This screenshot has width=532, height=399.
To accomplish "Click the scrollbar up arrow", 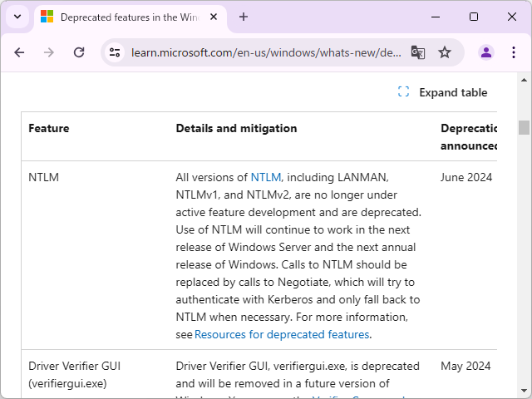I will [524, 80].
